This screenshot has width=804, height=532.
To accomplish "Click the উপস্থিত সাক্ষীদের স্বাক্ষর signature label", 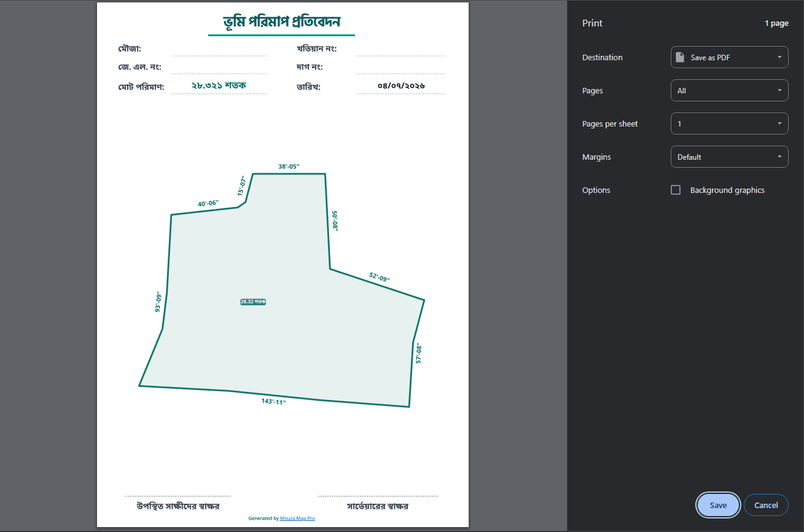I will tap(178, 506).
